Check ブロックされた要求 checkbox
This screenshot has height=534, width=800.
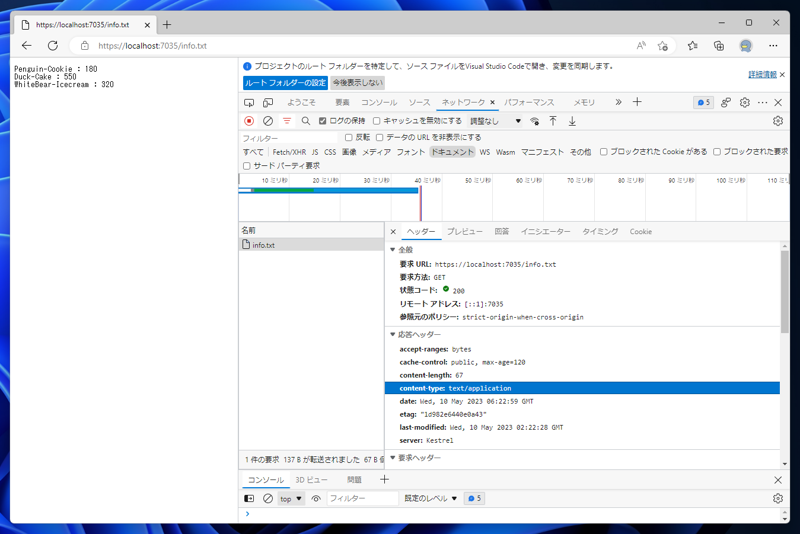[717, 151]
